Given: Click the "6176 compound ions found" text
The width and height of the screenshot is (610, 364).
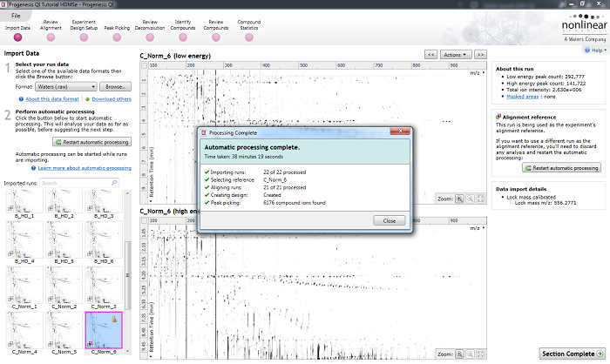Looking at the screenshot, I should [x=295, y=203].
